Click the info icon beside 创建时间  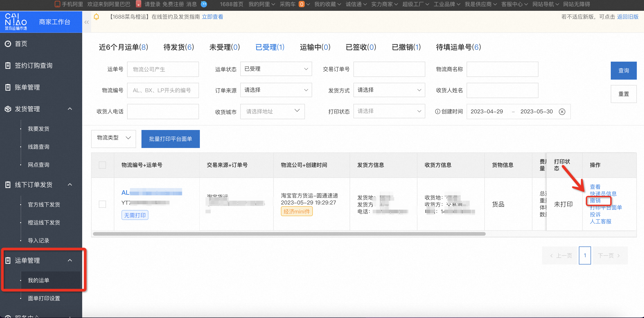pos(437,111)
